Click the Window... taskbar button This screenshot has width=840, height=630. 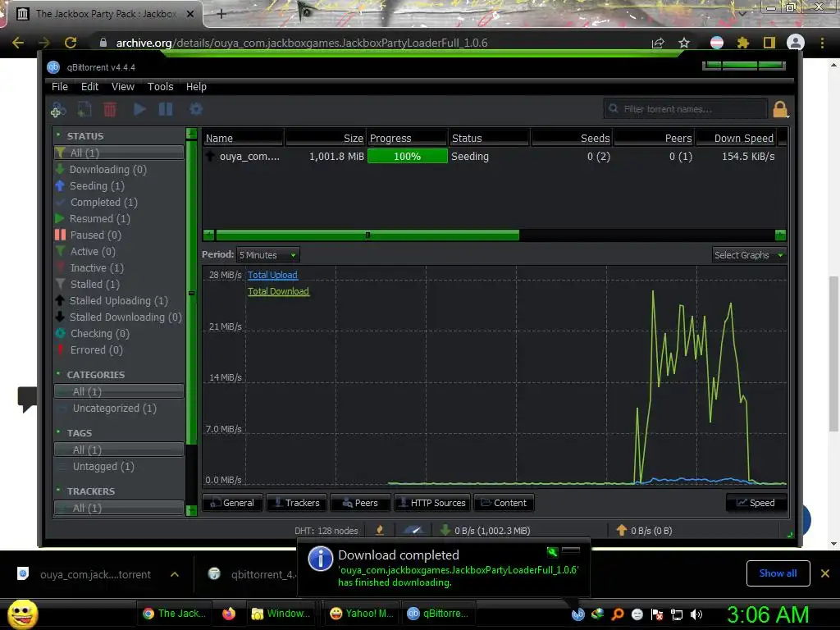point(281,614)
